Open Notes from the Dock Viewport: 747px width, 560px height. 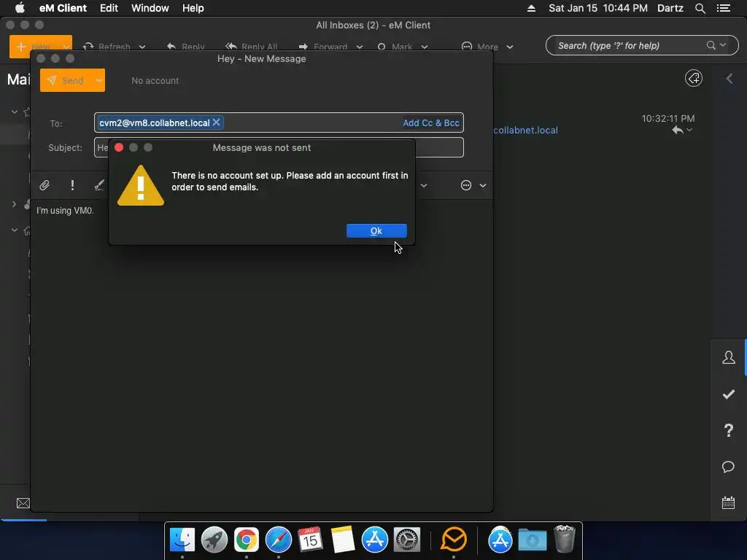343,540
